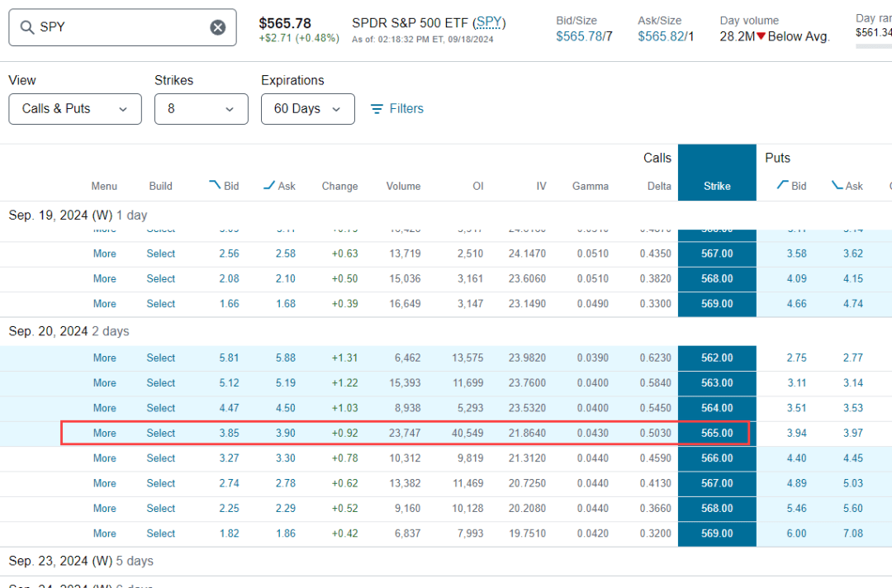Click Select for the 565.00 strike row
The width and height of the screenshot is (892, 588).
(161, 433)
